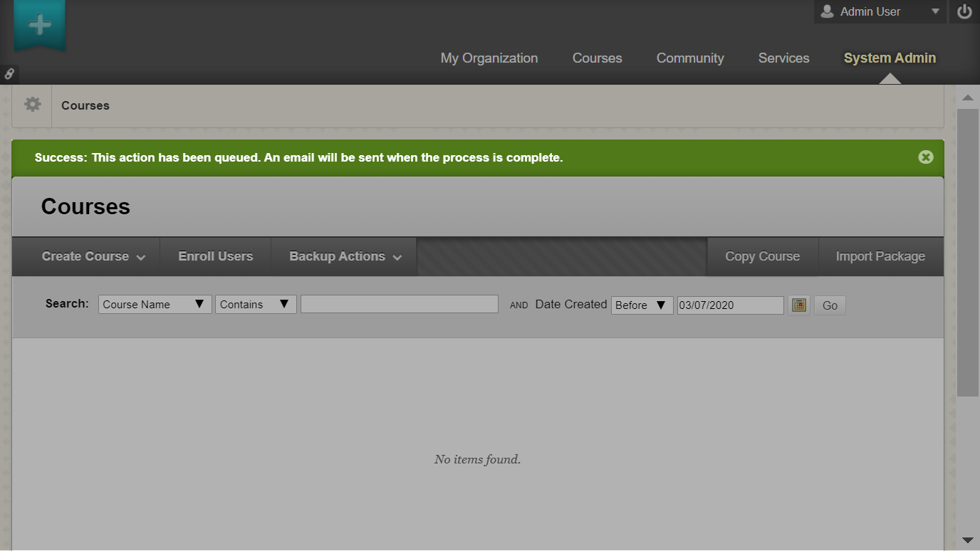Select Community in the navigation menu
The height and width of the screenshot is (551, 980).
(689, 58)
